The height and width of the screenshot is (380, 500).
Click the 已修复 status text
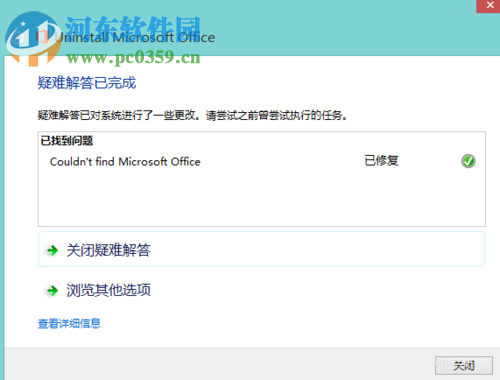381,161
